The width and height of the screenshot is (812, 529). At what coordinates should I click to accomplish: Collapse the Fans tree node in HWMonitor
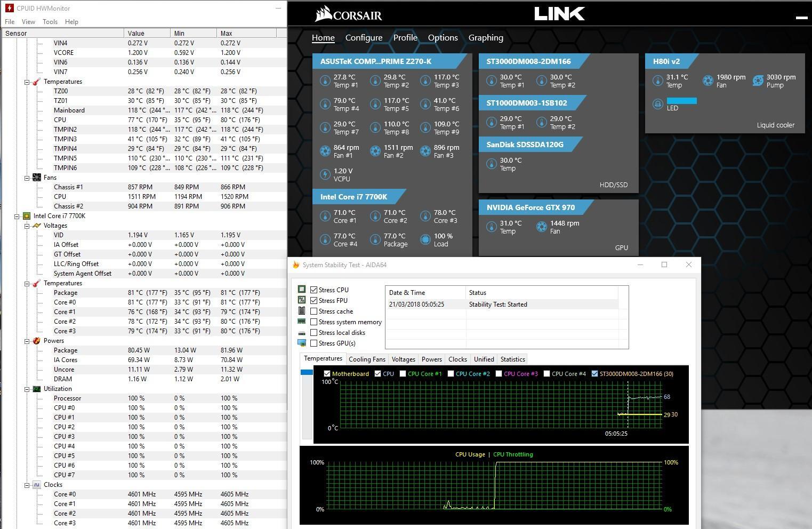click(x=27, y=178)
